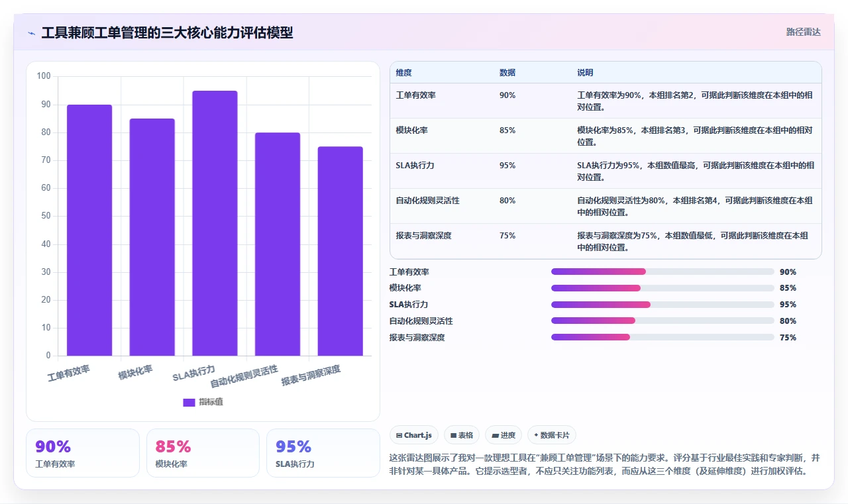Click the 工单有效率 x-axis label

69,374
